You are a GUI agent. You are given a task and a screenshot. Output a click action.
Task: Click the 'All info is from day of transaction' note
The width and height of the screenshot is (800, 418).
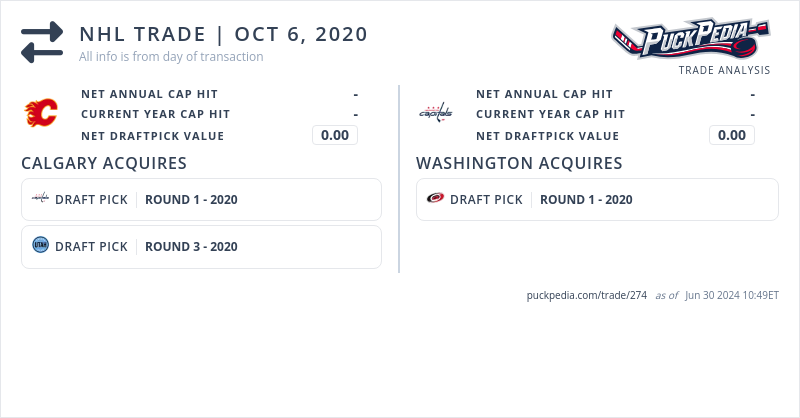click(x=171, y=57)
